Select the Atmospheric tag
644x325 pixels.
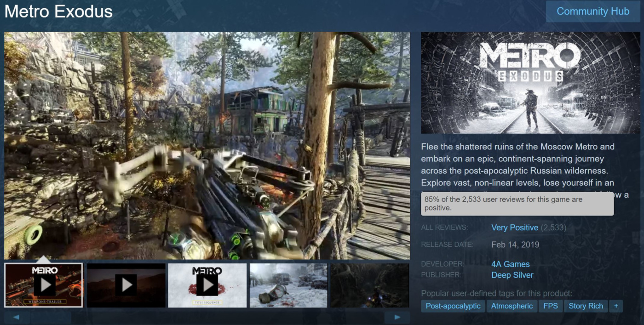pyautogui.click(x=512, y=306)
